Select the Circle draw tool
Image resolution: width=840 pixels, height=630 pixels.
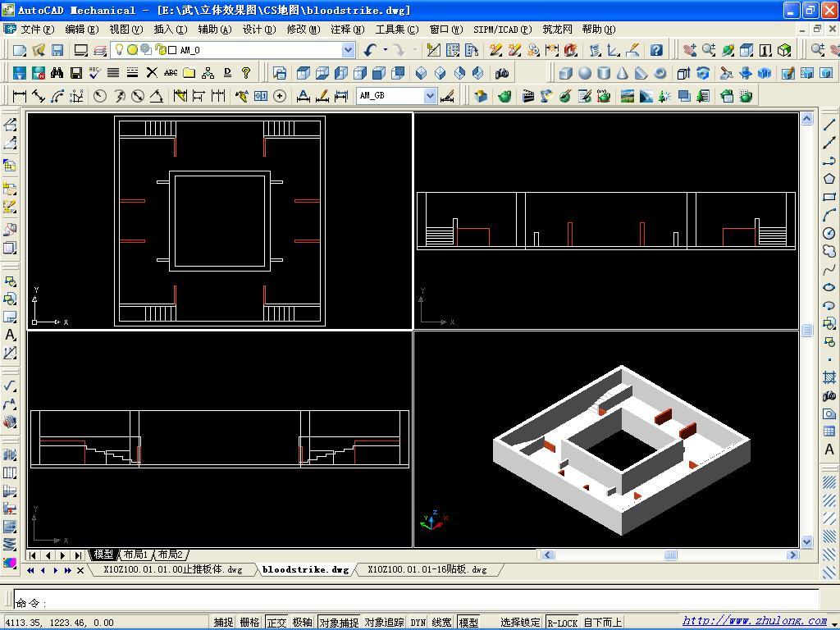829,233
